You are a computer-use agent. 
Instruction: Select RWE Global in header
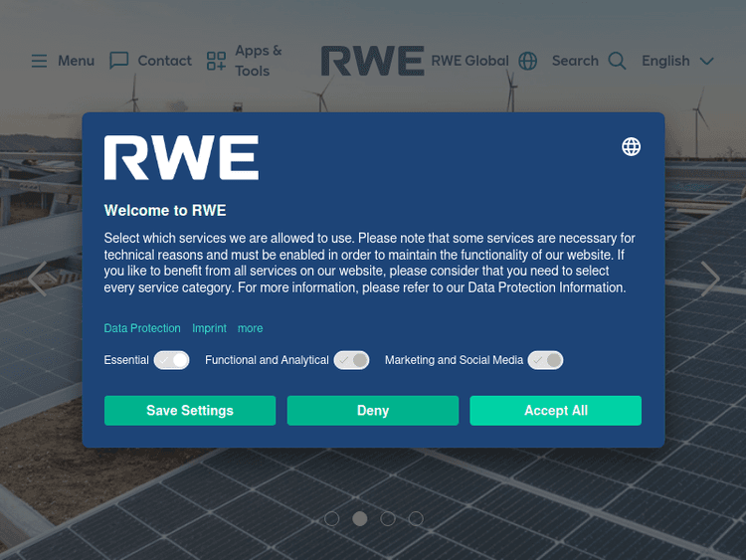click(x=470, y=61)
